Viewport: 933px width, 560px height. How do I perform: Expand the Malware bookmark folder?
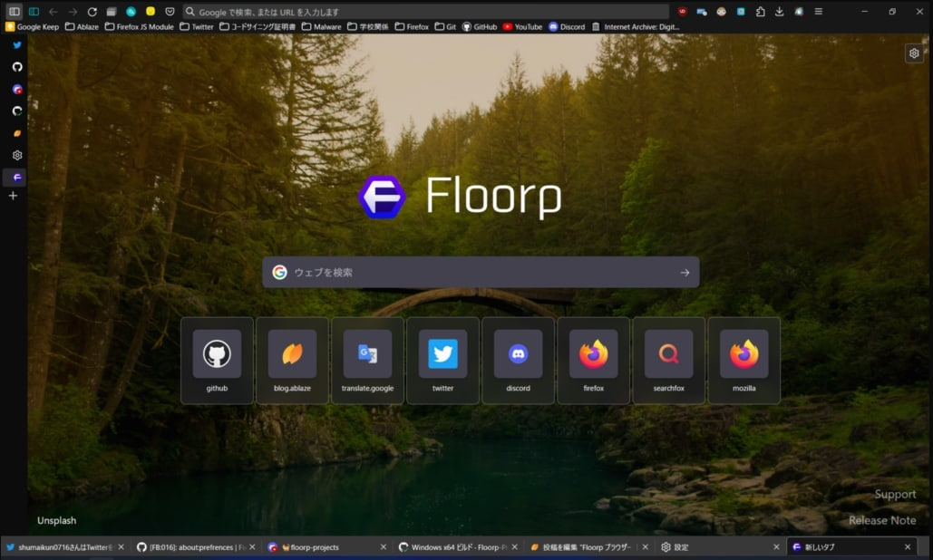coord(321,27)
